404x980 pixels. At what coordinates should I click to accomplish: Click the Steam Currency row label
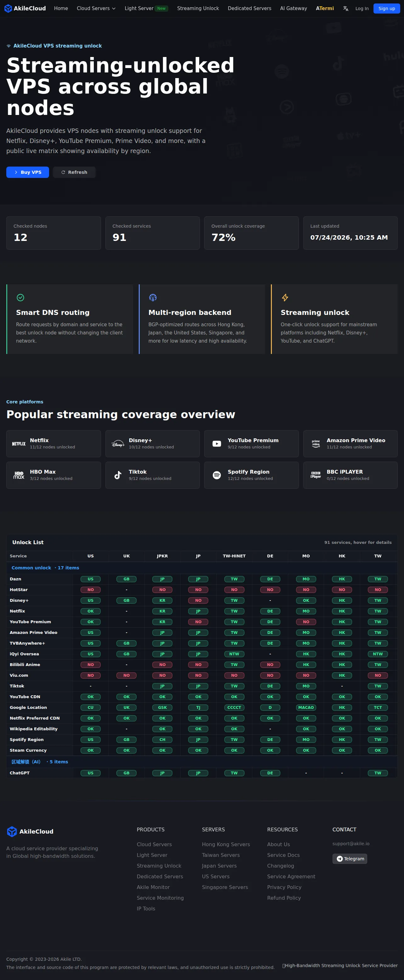(28, 750)
